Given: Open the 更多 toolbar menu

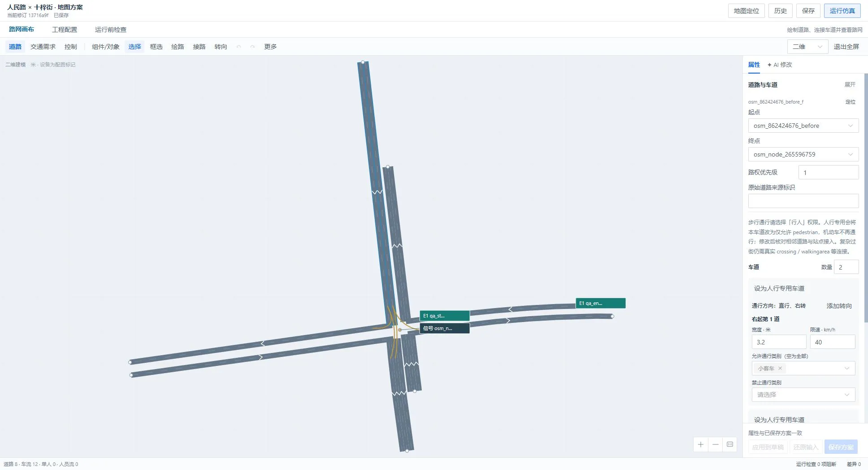Looking at the screenshot, I should [x=270, y=47].
